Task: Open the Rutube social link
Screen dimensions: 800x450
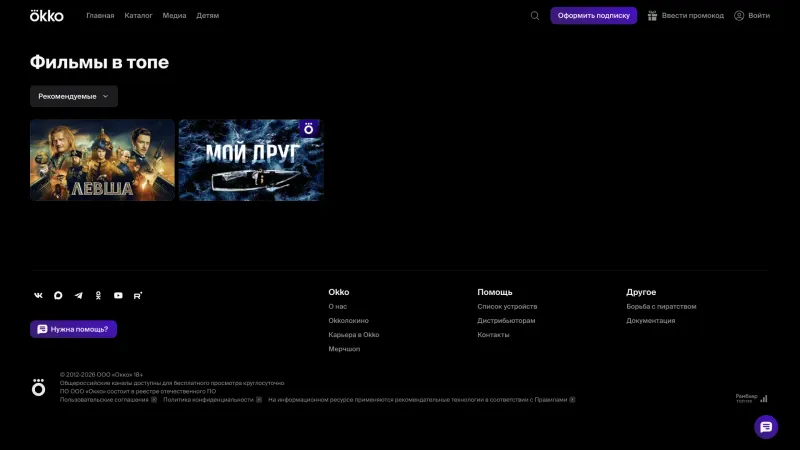Action: (x=138, y=295)
